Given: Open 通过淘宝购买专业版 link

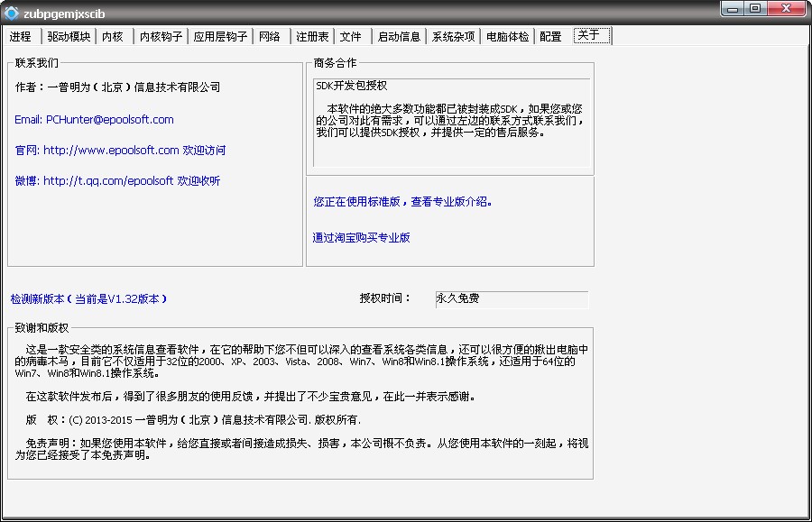Looking at the screenshot, I should [x=362, y=238].
